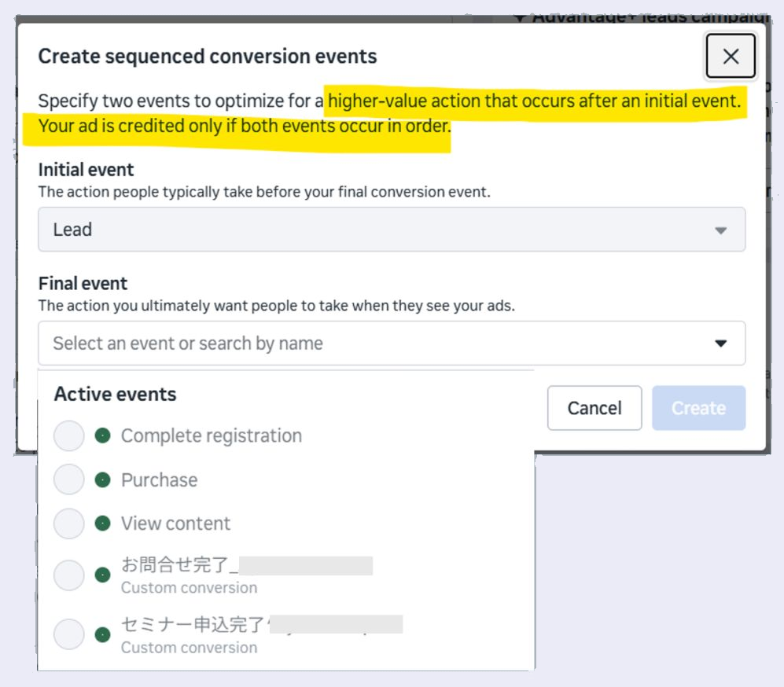Choose Purchase from Active events list
The width and height of the screenshot is (784, 687).
coord(159,479)
